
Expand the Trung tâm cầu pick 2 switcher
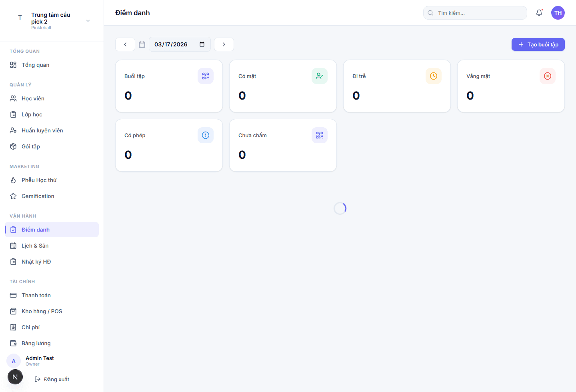coord(88,21)
